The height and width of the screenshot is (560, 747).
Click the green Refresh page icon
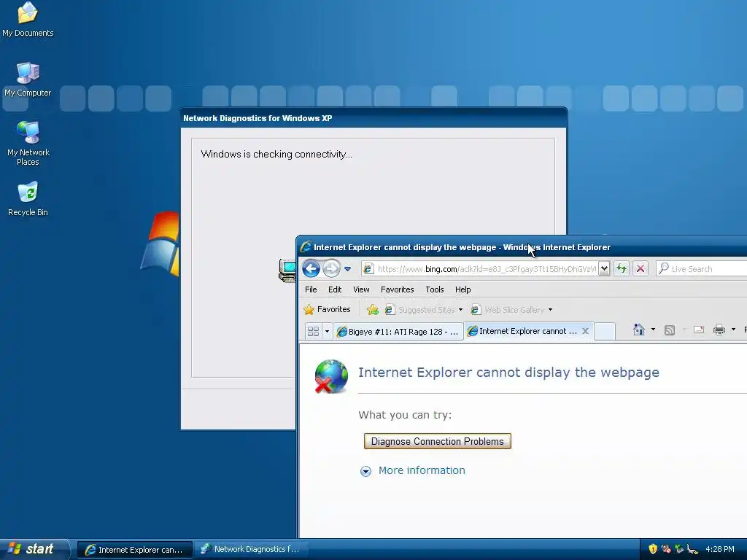tap(622, 268)
